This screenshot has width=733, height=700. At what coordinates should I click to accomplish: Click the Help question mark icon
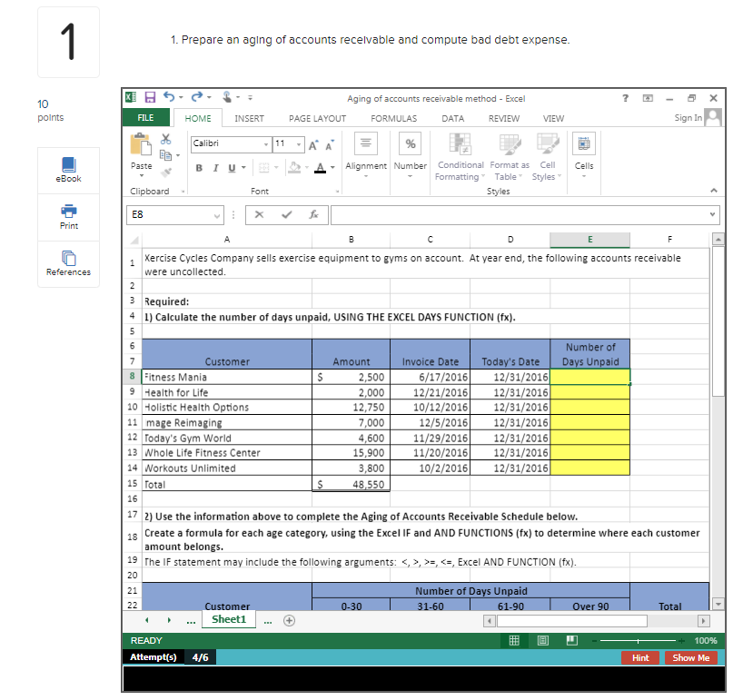click(625, 98)
